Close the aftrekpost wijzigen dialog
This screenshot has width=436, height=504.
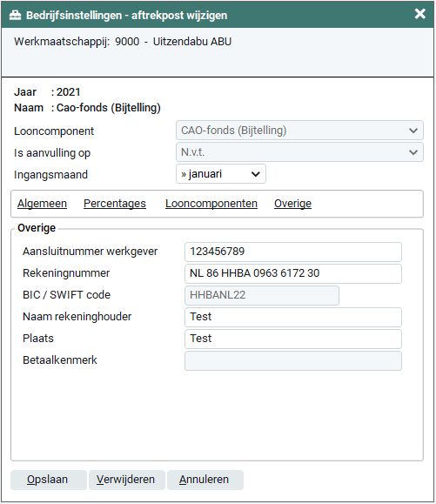tap(420, 14)
